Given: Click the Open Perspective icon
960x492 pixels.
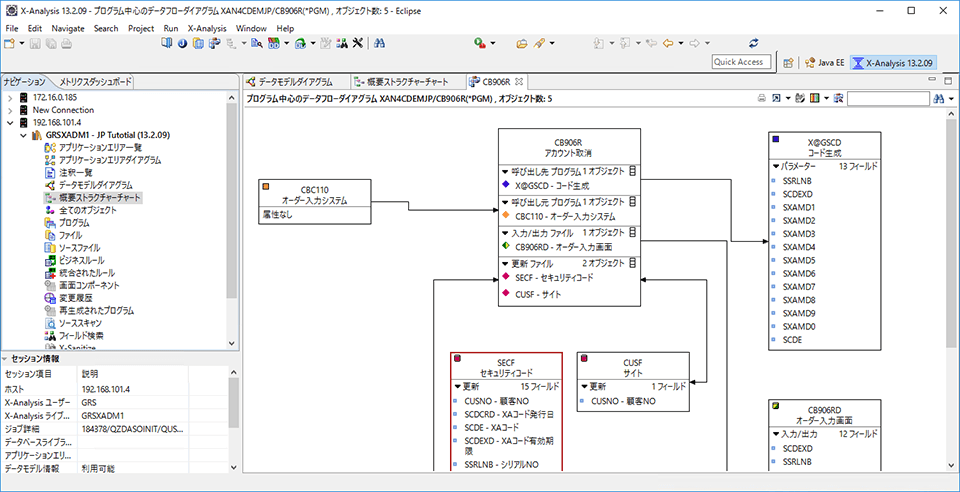Looking at the screenshot, I should 789,62.
